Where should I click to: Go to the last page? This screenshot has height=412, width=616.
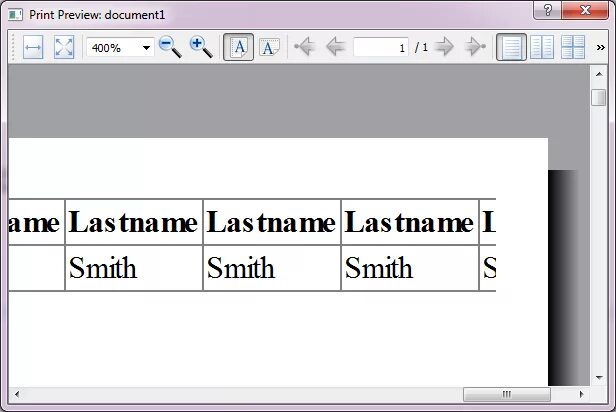[x=475, y=47]
